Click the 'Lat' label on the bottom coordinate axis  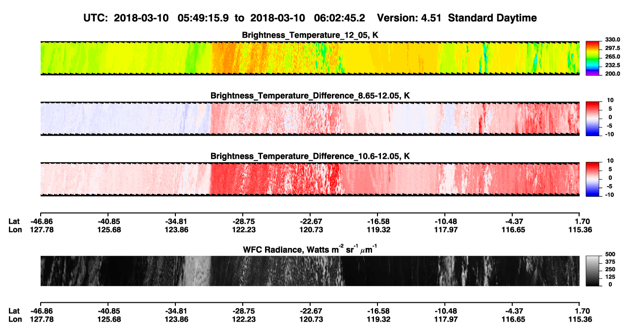click(14, 311)
